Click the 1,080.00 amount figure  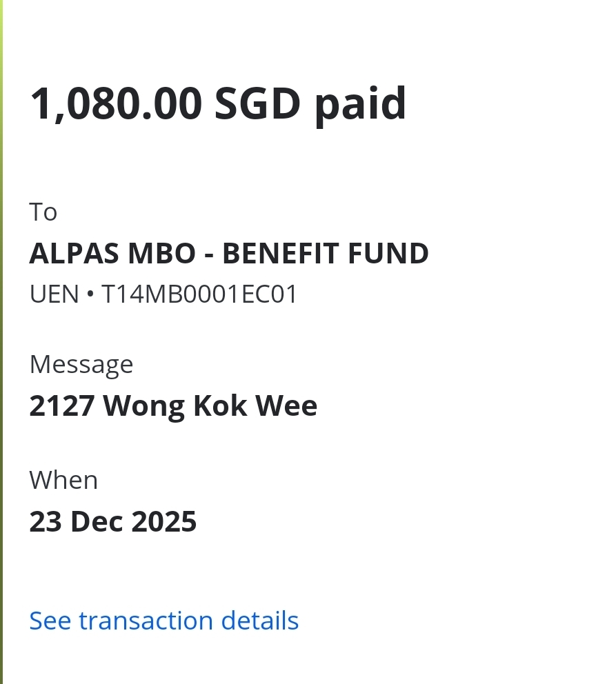click(116, 104)
